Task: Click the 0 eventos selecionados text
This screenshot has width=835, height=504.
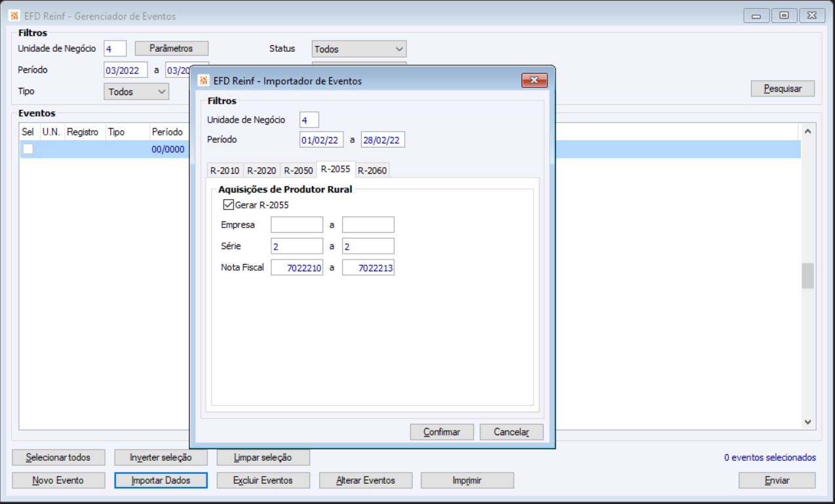Action: [x=770, y=457]
